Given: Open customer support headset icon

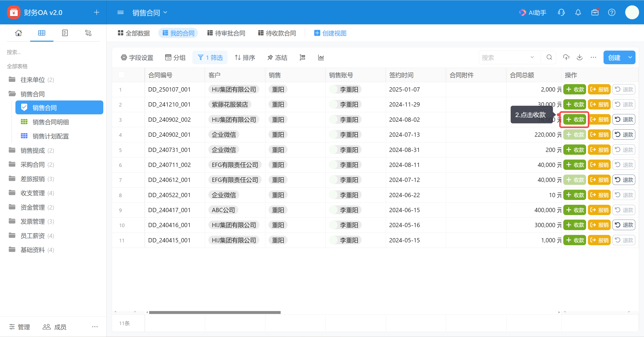Looking at the screenshot, I should pos(561,13).
